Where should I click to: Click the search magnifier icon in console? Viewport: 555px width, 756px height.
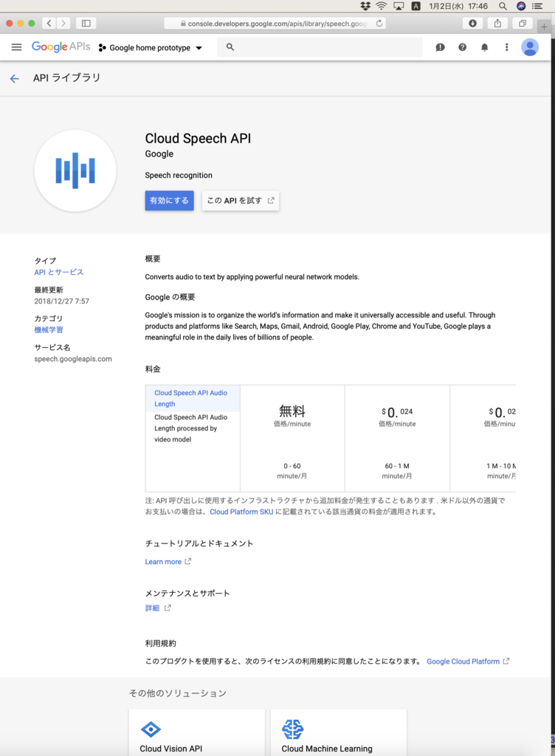point(230,47)
